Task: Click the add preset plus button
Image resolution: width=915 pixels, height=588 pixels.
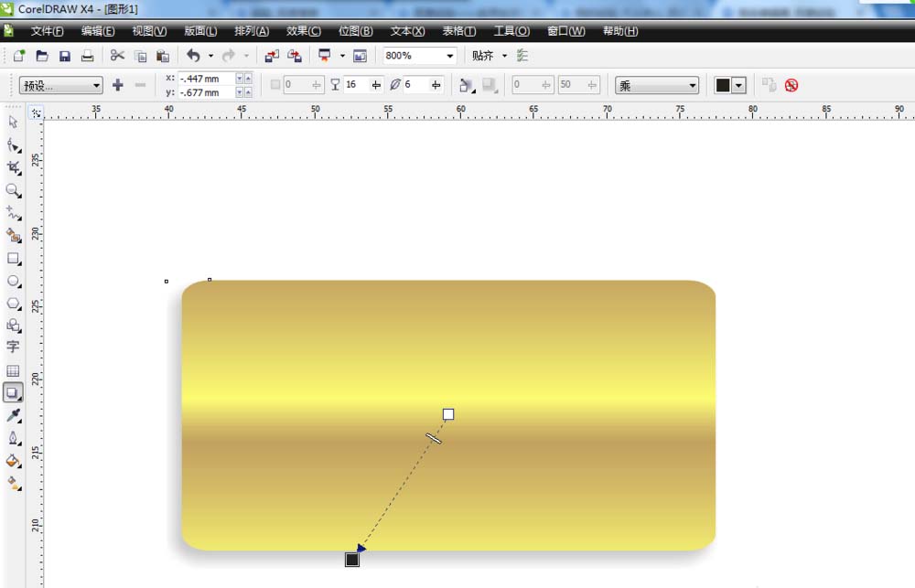Action: 117,85
